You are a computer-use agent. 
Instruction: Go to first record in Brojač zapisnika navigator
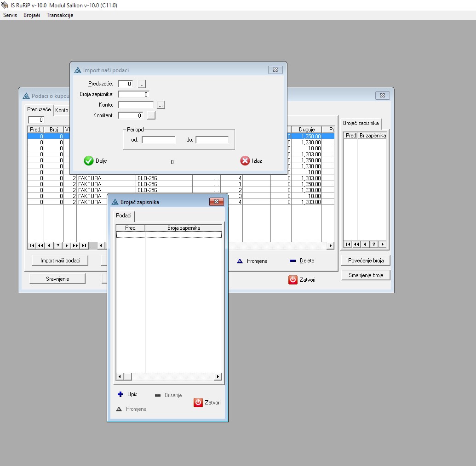click(x=348, y=244)
